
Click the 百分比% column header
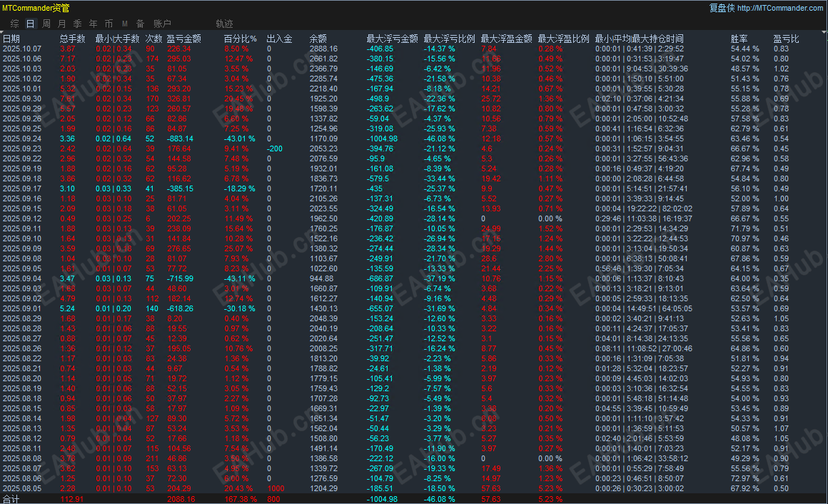click(241, 39)
